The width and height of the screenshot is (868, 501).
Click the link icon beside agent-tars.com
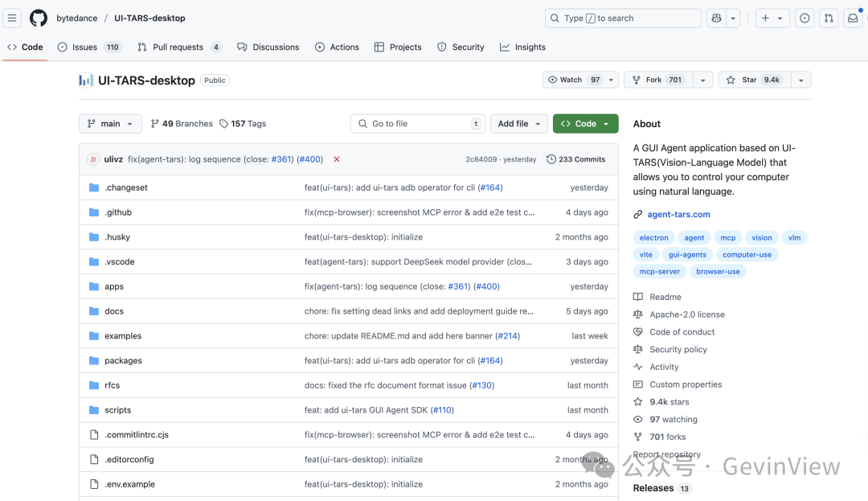click(x=637, y=214)
